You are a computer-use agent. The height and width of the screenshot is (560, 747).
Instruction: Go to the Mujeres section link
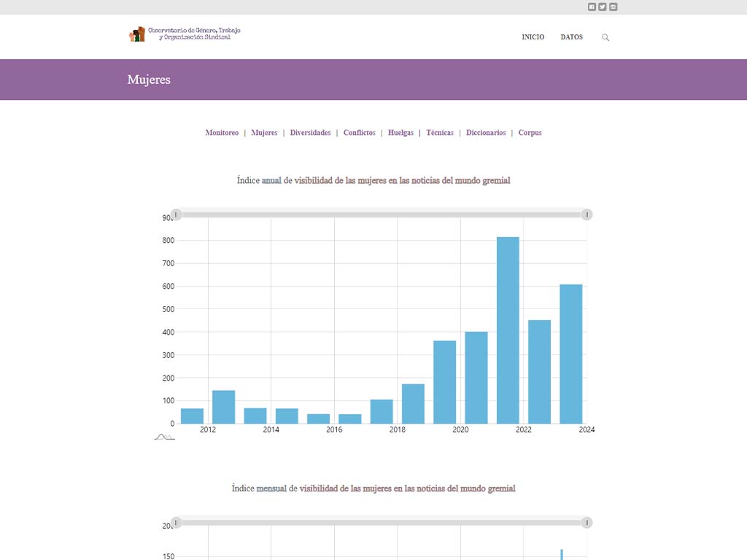(x=264, y=133)
